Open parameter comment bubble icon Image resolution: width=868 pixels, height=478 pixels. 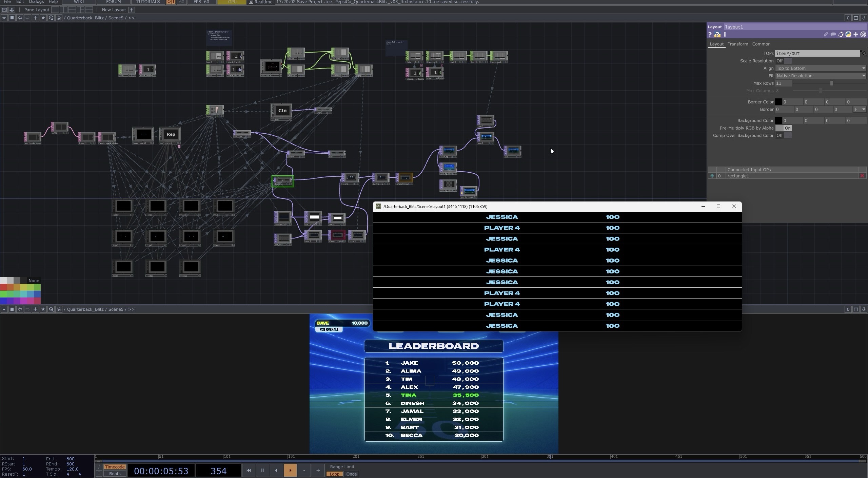pyautogui.click(x=833, y=35)
